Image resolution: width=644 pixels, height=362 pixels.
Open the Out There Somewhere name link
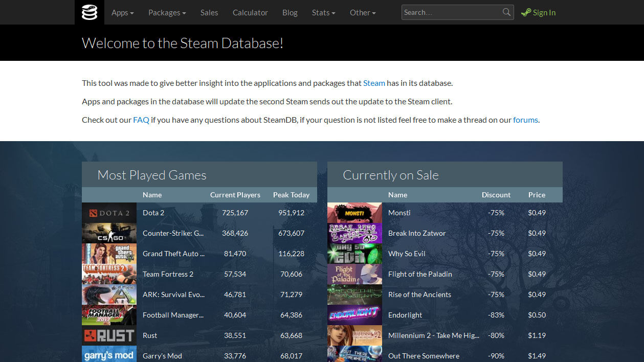[424, 356]
